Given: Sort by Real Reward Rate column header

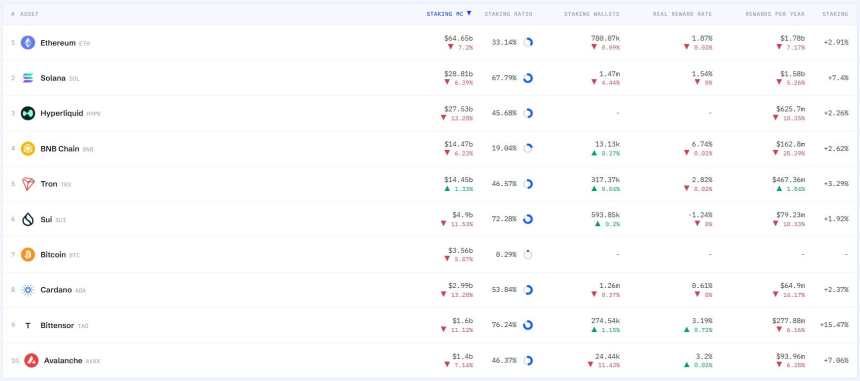Looking at the screenshot, I should click(682, 14).
